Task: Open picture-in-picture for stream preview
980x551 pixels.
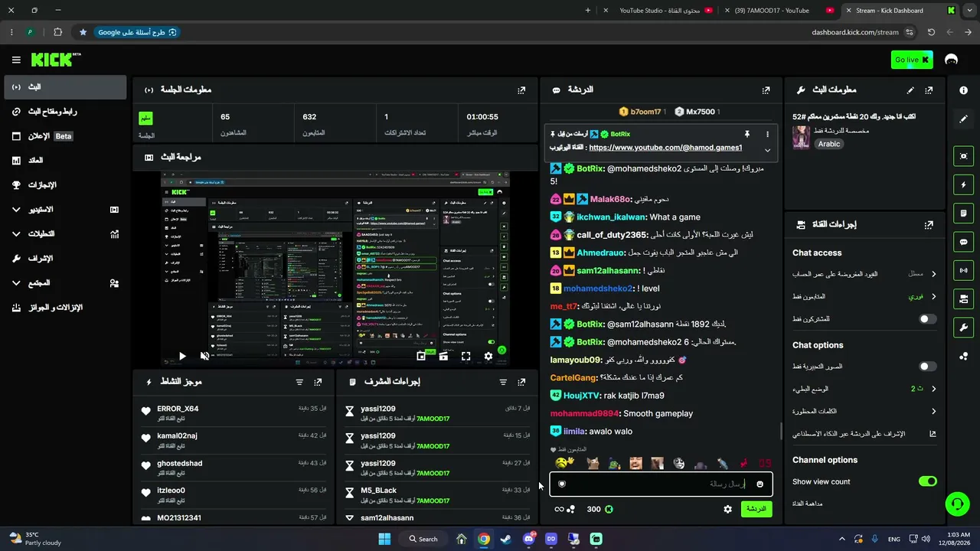Action: [421, 356]
